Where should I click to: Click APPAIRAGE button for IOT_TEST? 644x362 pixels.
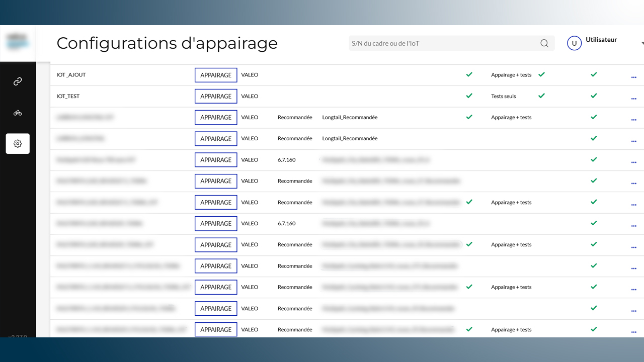pos(216,96)
